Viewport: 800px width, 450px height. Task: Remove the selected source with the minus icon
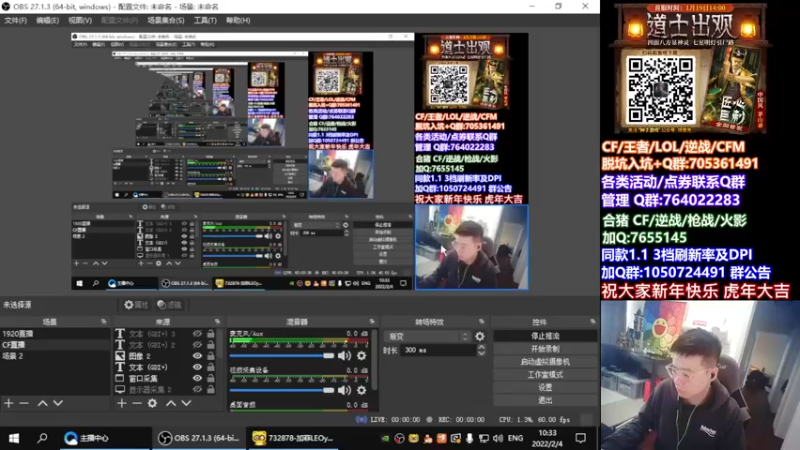click(x=137, y=403)
